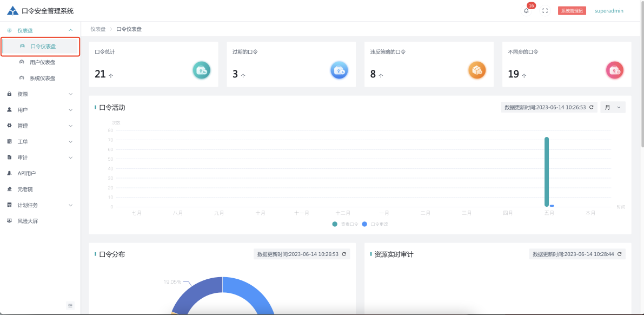Viewport: 644px width, 315px height.
Task: Click the pink 不同步的口令 card icon
Action: tap(615, 70)
